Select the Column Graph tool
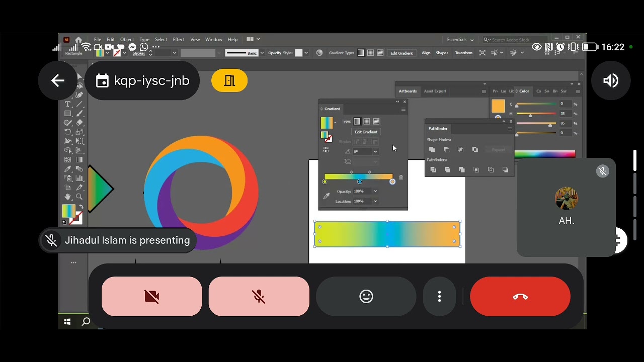 click(x=79, y=178)
